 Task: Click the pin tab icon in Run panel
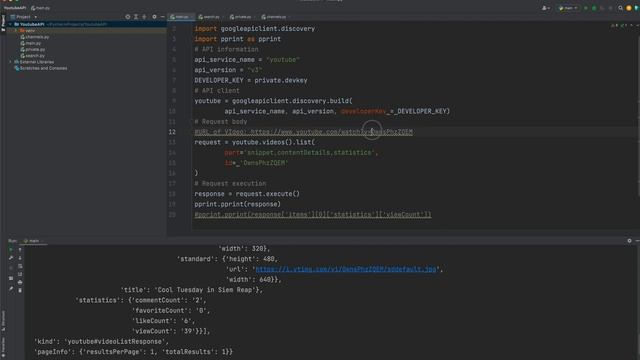(11, 289)
